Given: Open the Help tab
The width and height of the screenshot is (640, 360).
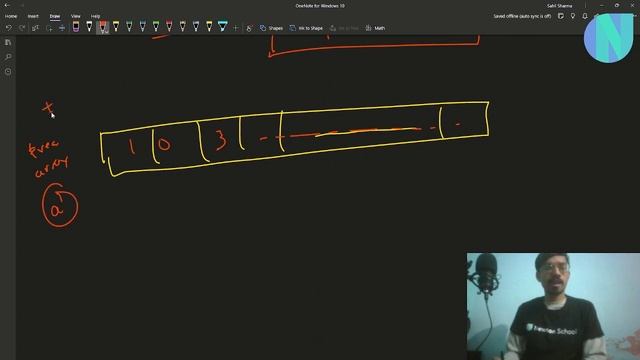Looking at the screenshot, I should click(x=96, y=16).
